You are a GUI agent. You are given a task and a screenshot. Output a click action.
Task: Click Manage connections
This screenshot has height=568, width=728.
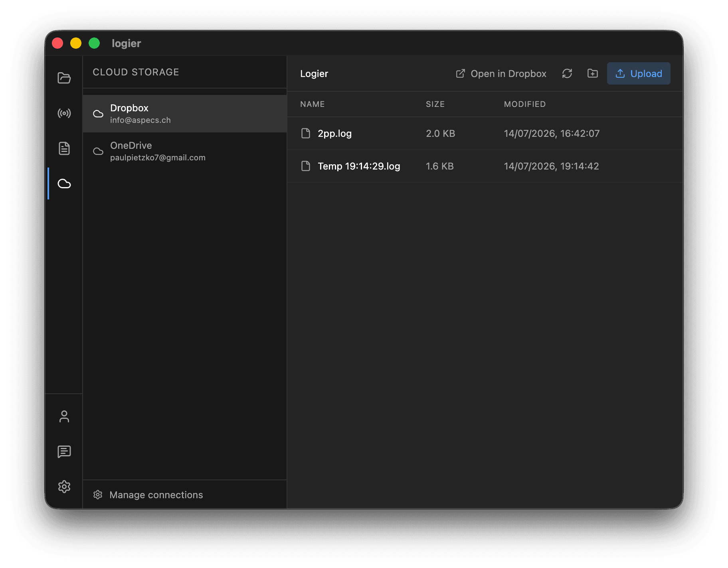(148, 495)
